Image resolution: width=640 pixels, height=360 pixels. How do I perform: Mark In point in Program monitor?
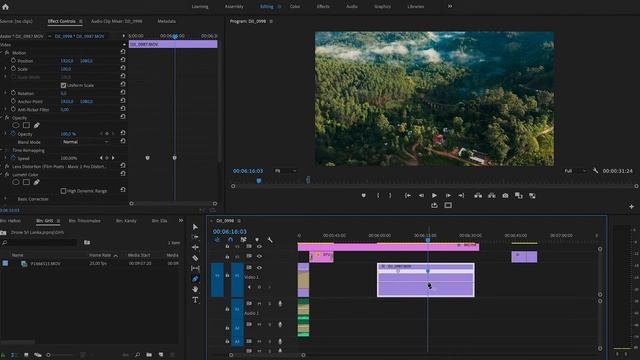(378, 196)
